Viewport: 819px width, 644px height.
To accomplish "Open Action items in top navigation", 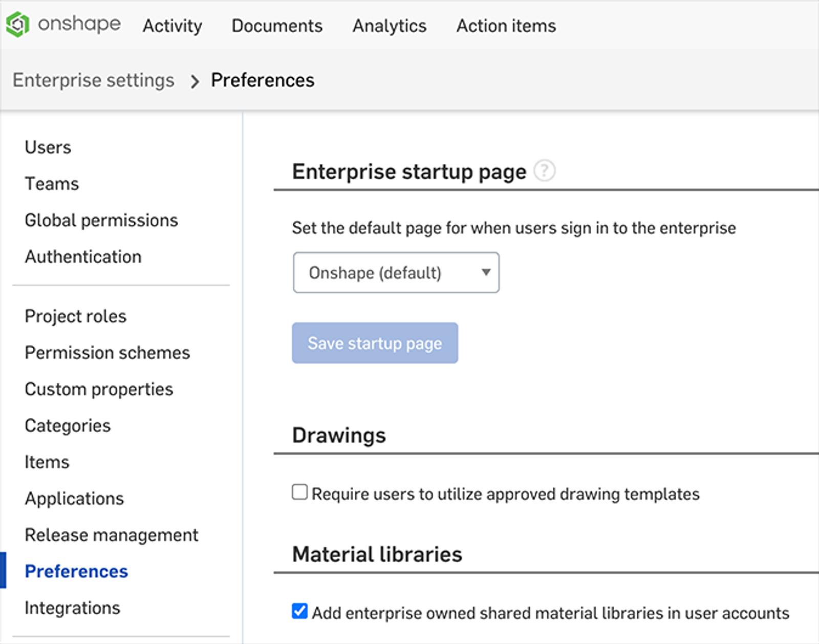I will click(x=506, y=26).
